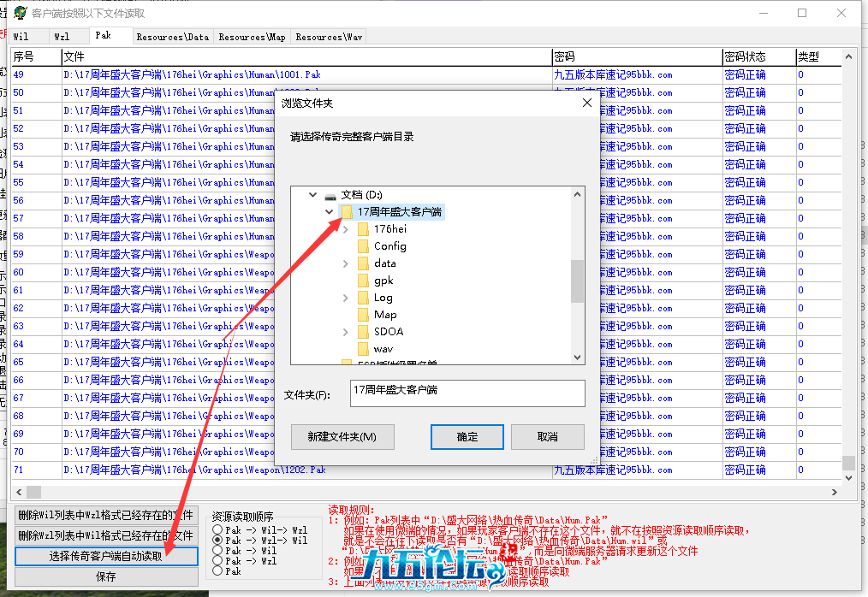Close the 浏览文件夹 dialog

(x=587, y=103)
